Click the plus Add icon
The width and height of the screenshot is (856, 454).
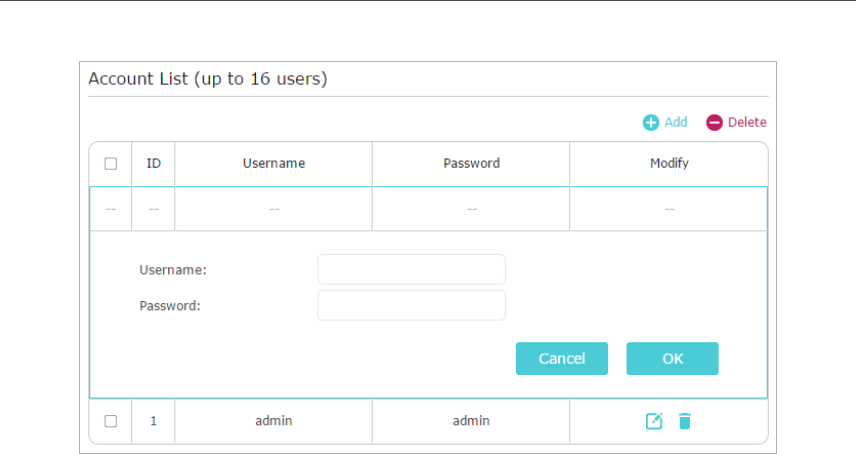click(x=651, y=122)
